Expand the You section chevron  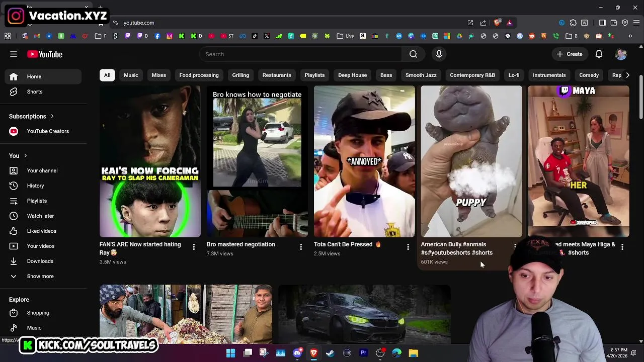[25, 156]
